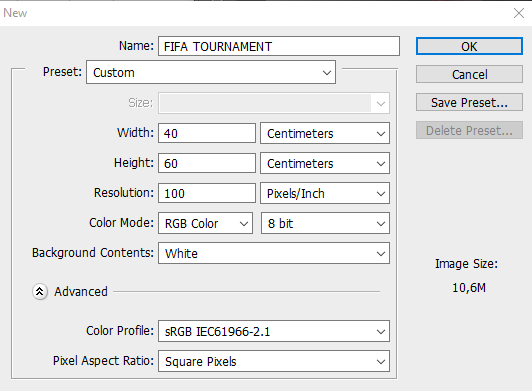Open the Pixel Aspect Ratio dropdown
This screenshot has height=391, width=532.
tap(273, 361)
